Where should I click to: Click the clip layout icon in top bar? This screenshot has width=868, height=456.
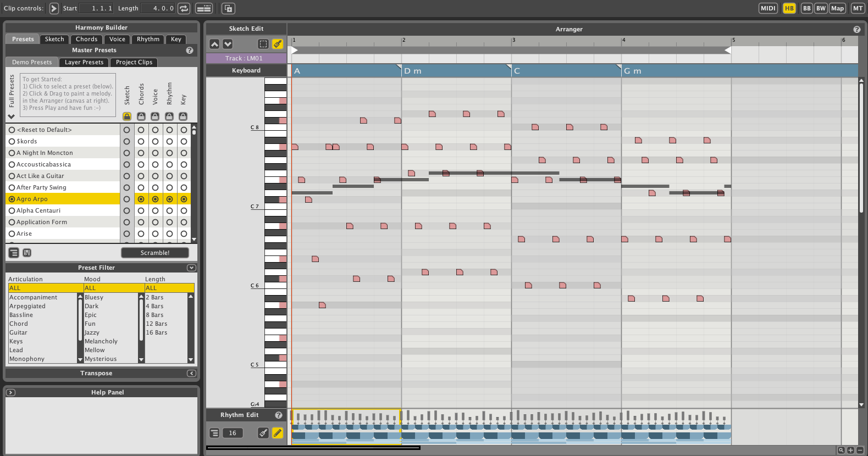[204, 8]
